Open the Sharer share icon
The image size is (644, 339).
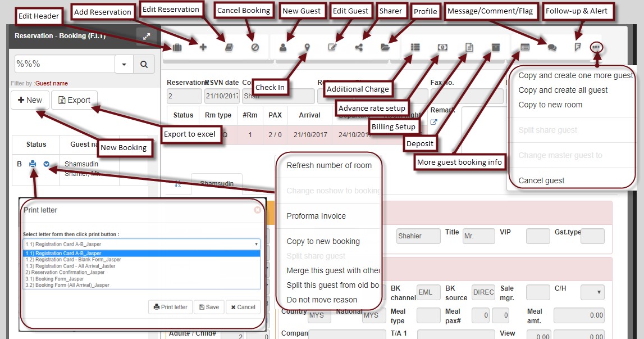point(359,48)
